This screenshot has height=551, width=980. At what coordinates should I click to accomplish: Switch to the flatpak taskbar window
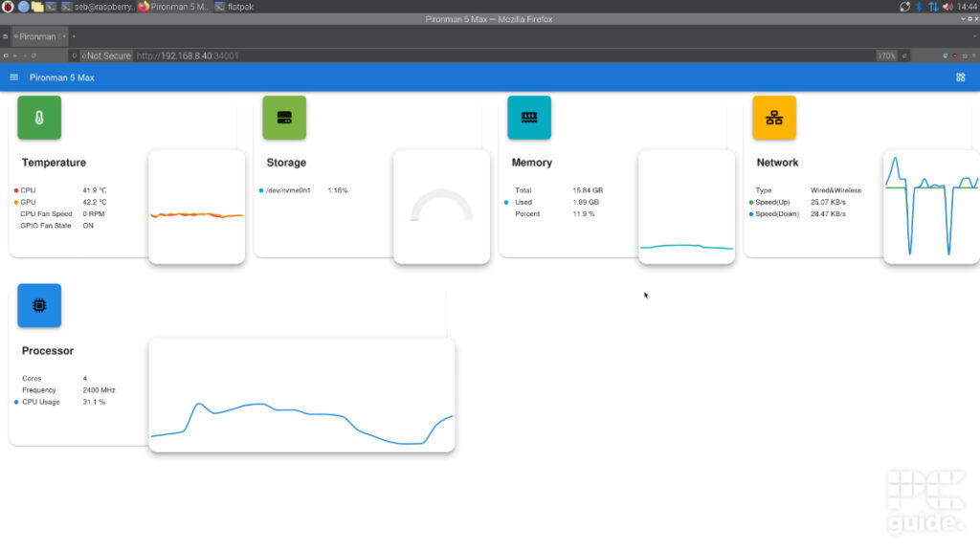click(234, 7)
